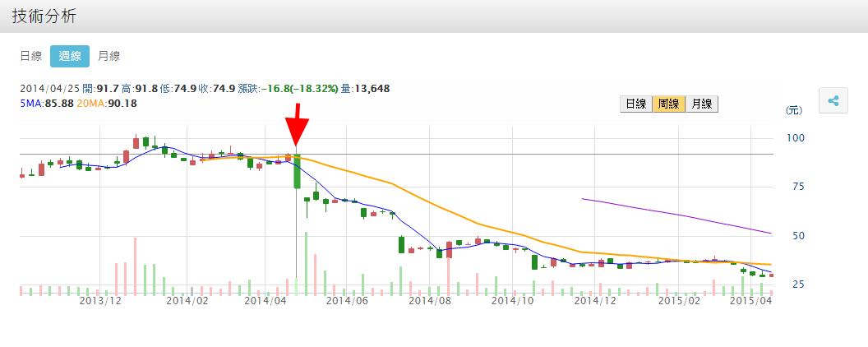
Task: Click the 2013/12 axis label
Action: pyautogui.click(x=100, y=300)
